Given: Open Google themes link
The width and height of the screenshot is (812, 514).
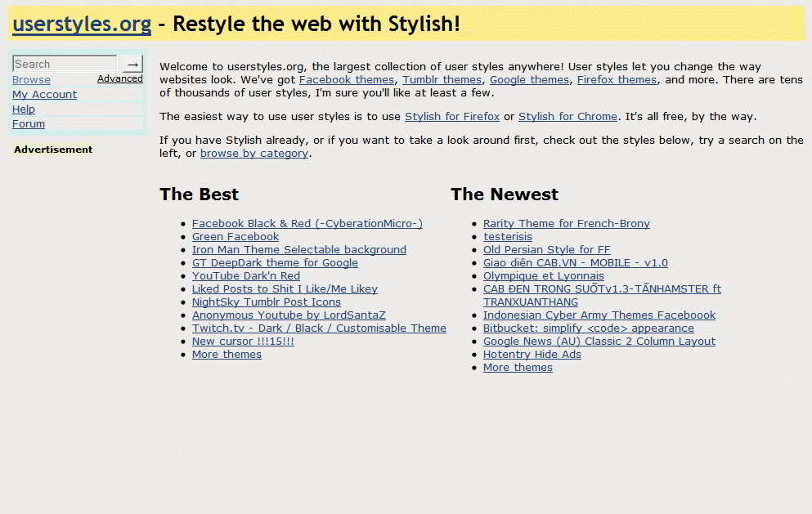Looking at the screenshot, I should click(x=529, y=80).
